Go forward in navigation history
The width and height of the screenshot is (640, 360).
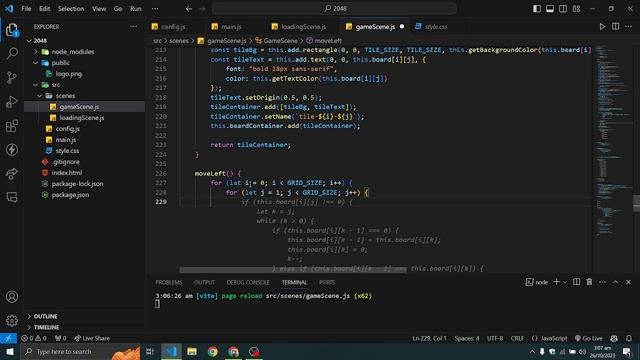click(202, 9)
